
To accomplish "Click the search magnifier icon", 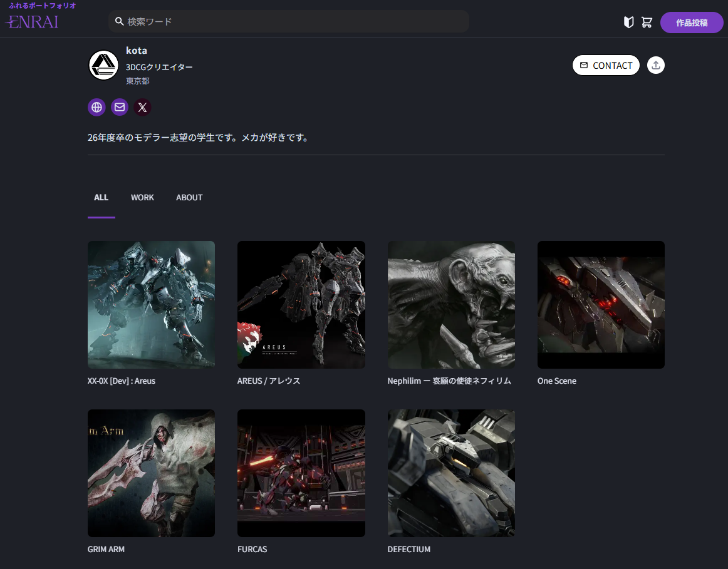I will pos(119,21).
